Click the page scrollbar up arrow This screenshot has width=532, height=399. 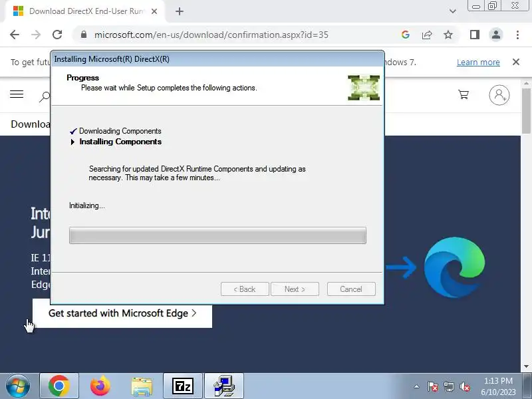pos(526,84)
